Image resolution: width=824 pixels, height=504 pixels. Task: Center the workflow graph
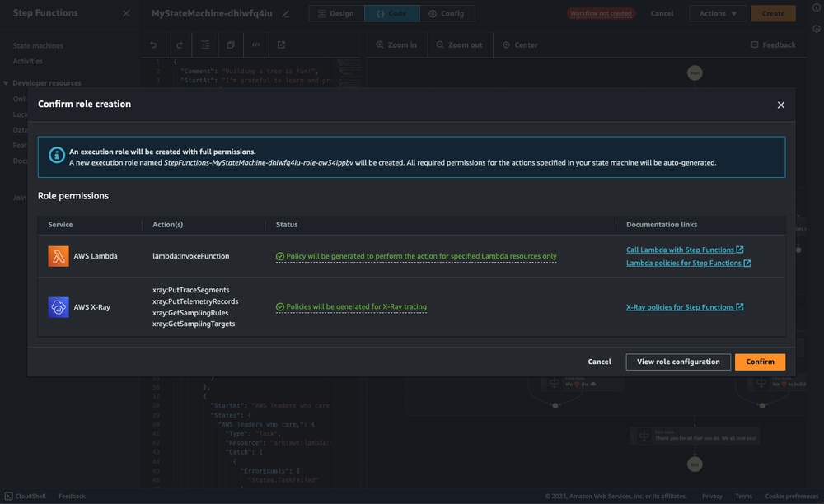pyautogui.click(x=520, y=45)
